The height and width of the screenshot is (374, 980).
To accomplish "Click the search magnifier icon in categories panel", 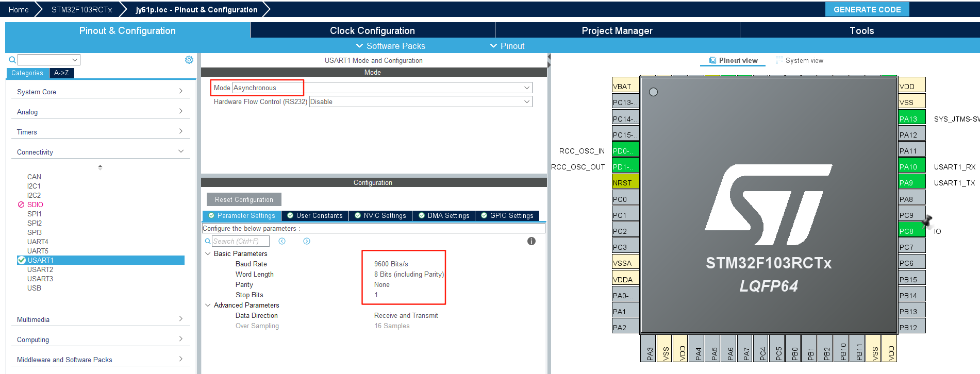I will (x=12, y=60).
